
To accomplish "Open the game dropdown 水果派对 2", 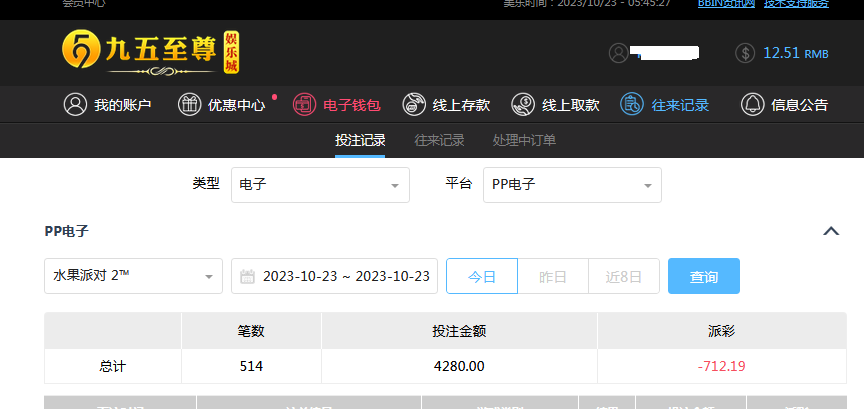I will click(x=133, y=276).
